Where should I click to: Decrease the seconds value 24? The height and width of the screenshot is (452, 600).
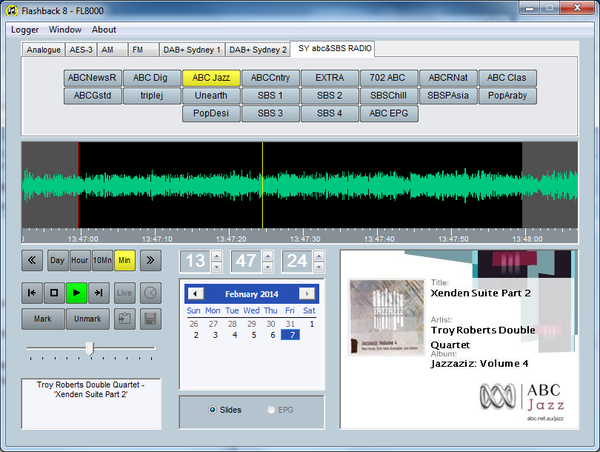click(x=319, y=266)
